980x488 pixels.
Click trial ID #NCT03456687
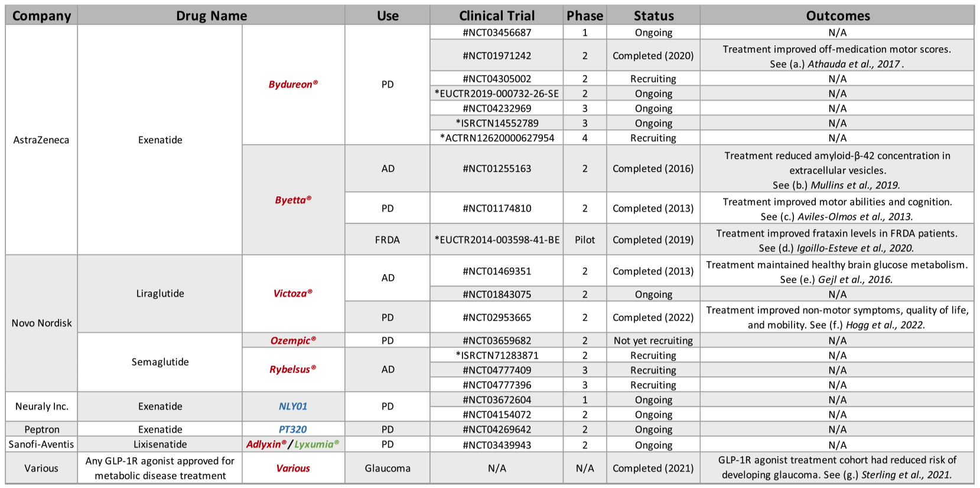(x=497, y=32)
